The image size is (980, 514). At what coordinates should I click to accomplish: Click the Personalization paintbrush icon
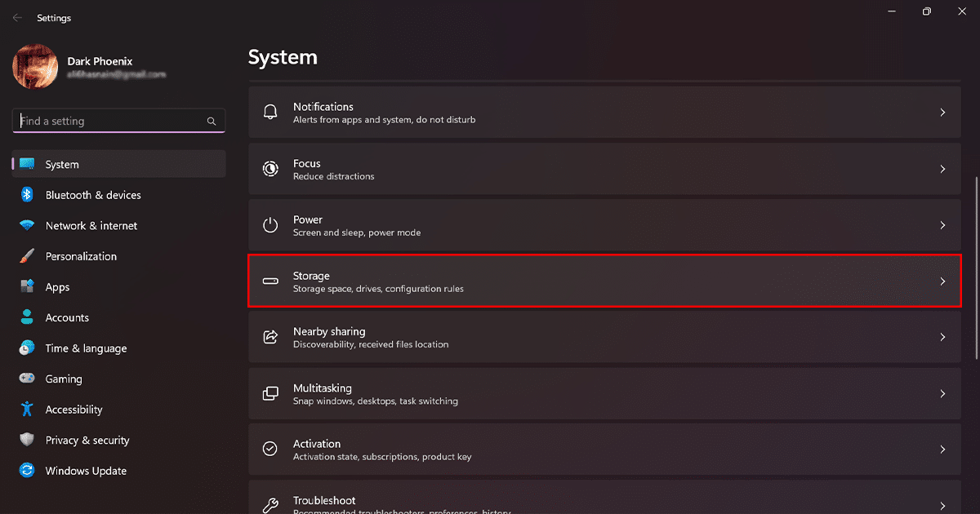(27, 256)
